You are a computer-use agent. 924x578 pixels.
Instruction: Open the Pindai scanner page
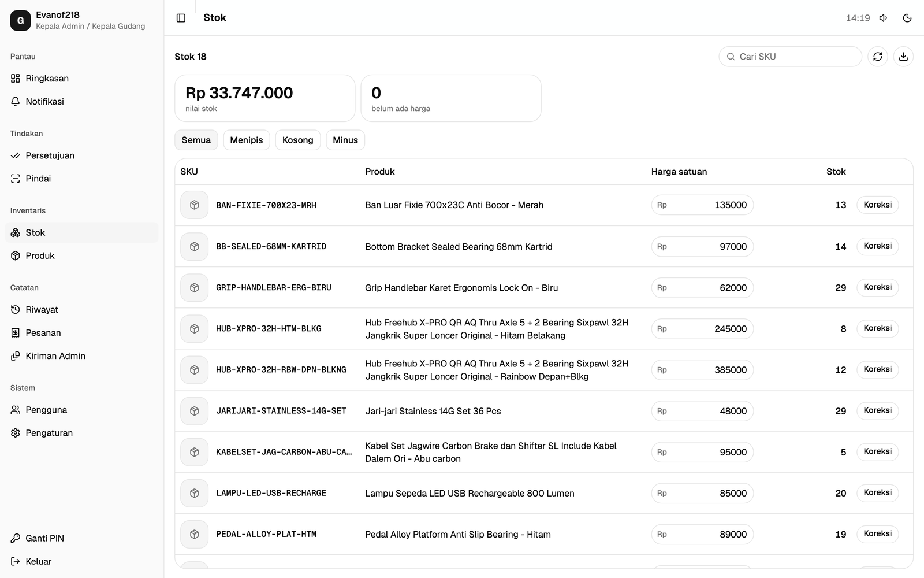[x=81, y=179]
